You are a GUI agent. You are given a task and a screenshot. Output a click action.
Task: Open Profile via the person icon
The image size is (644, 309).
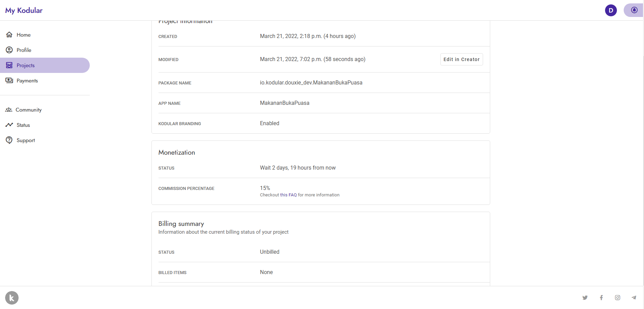(9, 50)
